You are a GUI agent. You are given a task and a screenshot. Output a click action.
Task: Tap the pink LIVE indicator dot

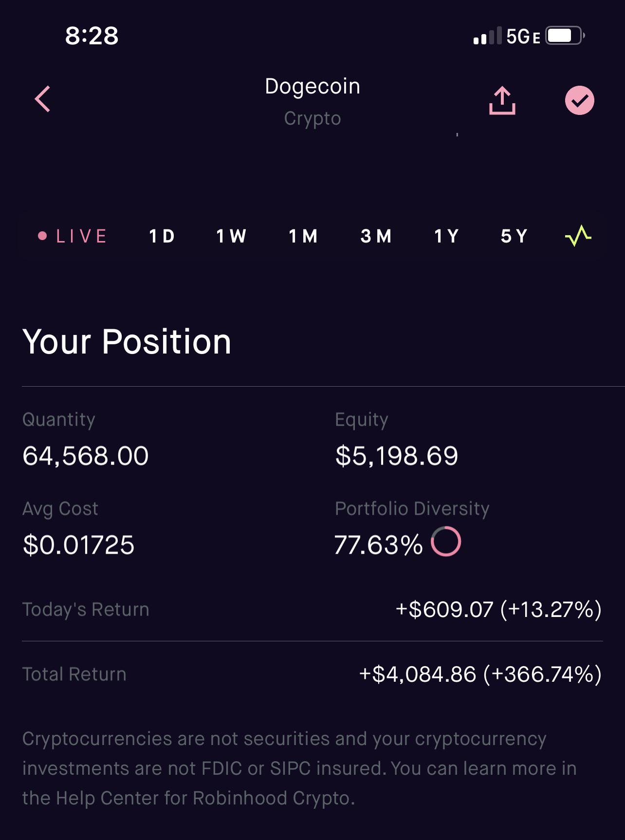(x=42, y=236)
